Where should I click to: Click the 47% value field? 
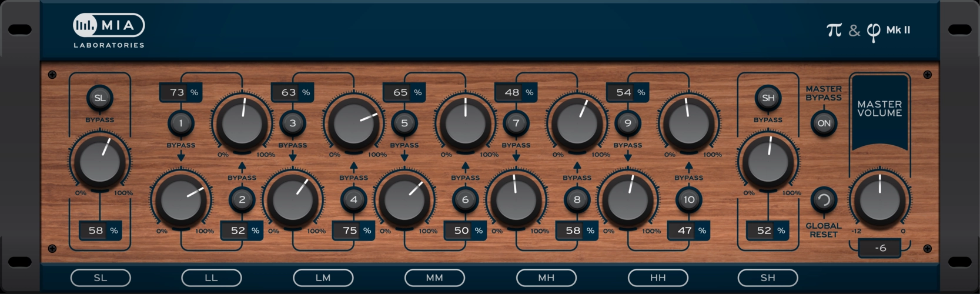pos(688,230)
